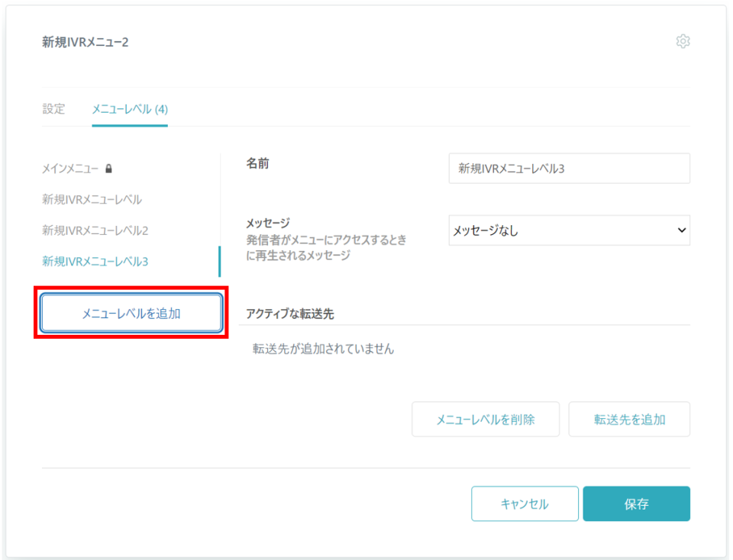Click the 転送先が追加されていません placeholder text

323,349
